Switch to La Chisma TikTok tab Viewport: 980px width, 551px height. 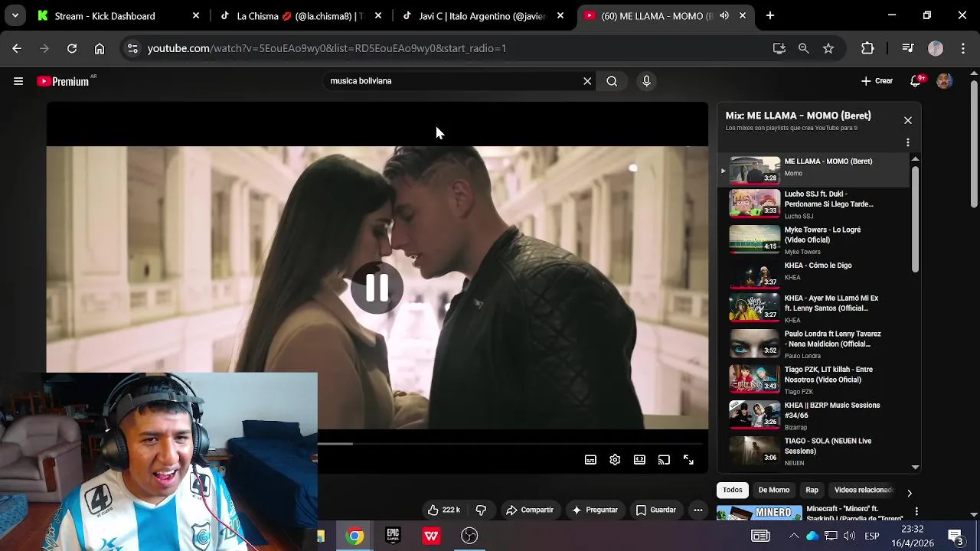point(300,15)
